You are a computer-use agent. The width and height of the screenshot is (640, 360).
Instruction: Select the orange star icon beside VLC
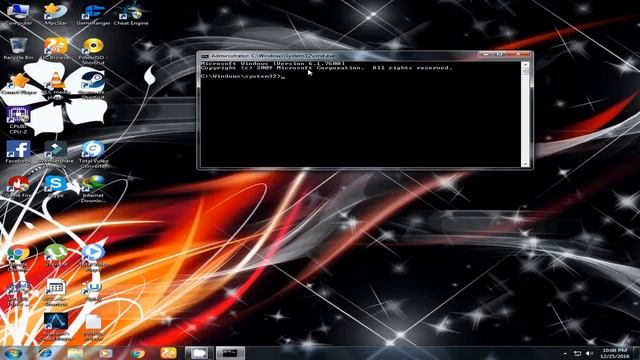point(18,84)
